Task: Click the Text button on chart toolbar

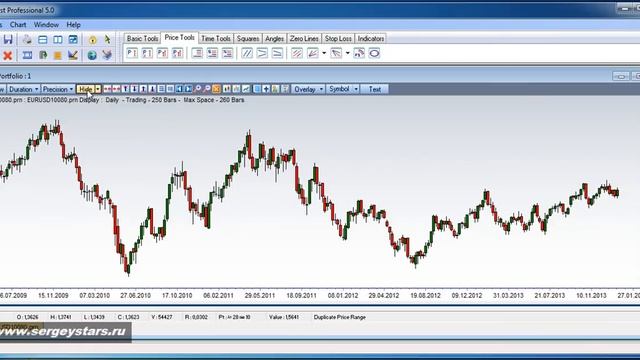Action: pyautogui.click(x=374, y=89)
